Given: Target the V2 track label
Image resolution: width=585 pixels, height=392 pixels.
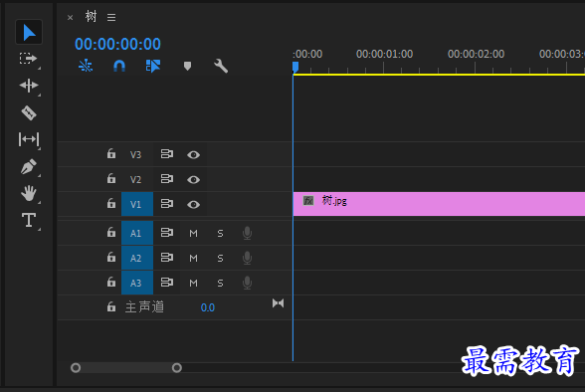Looking at the screenshot, I should point(135,179).
